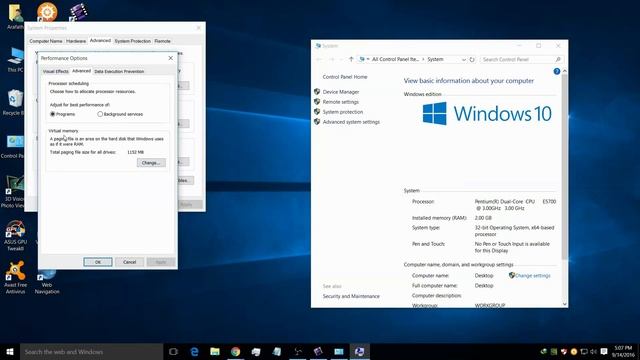Select the Programs radio button

53,114
